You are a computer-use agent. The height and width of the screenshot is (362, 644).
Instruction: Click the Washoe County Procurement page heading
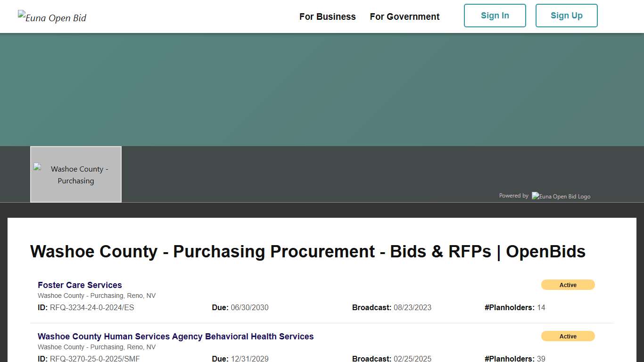307,251
